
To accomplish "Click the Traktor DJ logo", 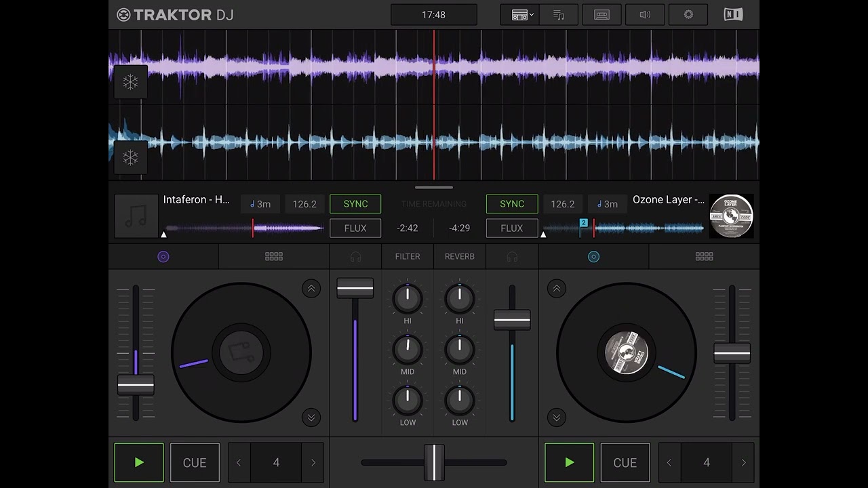I will click(175, 15).
